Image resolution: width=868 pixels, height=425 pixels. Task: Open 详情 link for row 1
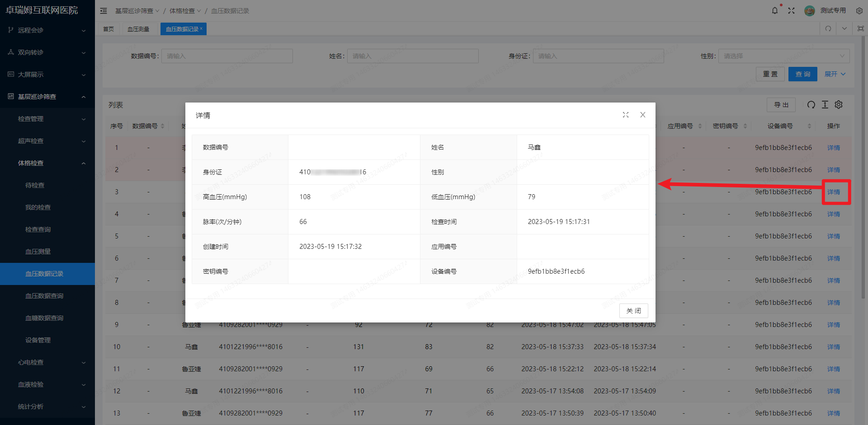tap(834, 148)
